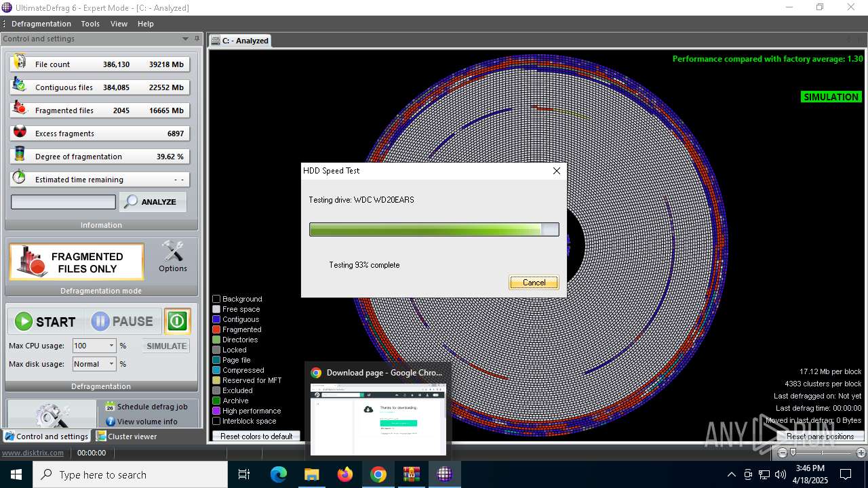Cancel the HDD Speed Test
The height and width of the screenshot is (488, 868).
pyautogui.click(x=534, y=283)
